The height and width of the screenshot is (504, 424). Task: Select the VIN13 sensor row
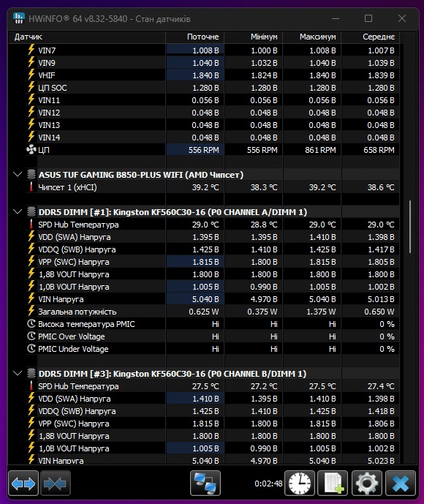point(212,125)
